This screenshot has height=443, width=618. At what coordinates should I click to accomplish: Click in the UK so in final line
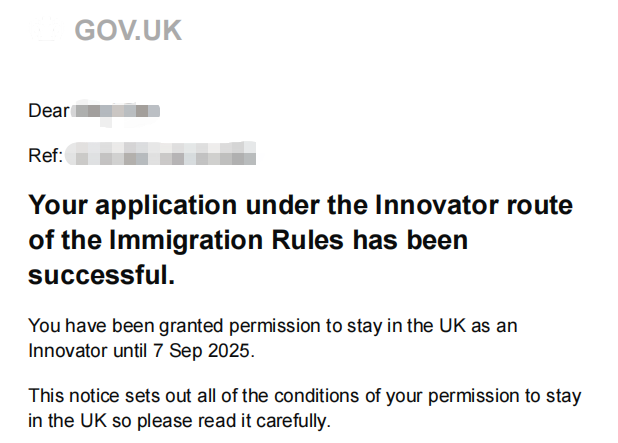[x=80, y=421]
